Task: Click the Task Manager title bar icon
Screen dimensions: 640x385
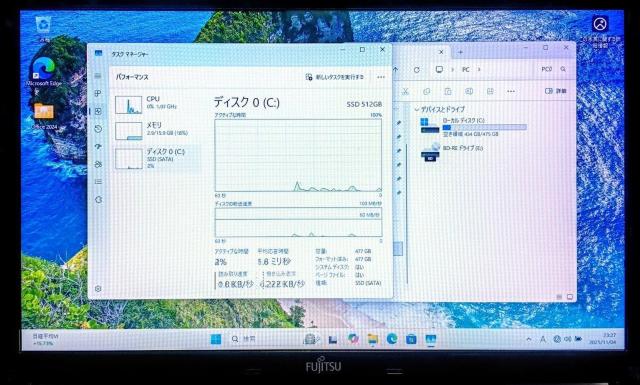Action: click(x=98, y=53)
